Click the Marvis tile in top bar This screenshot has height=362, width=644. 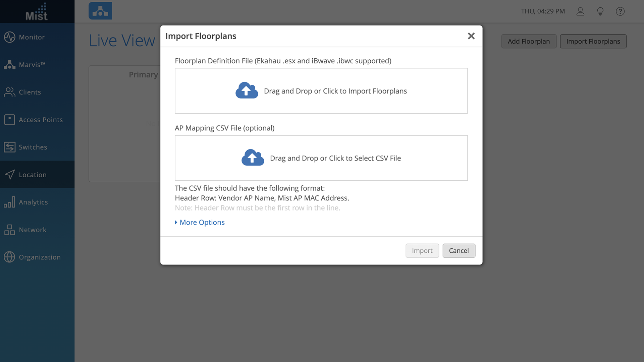[100, 11]
